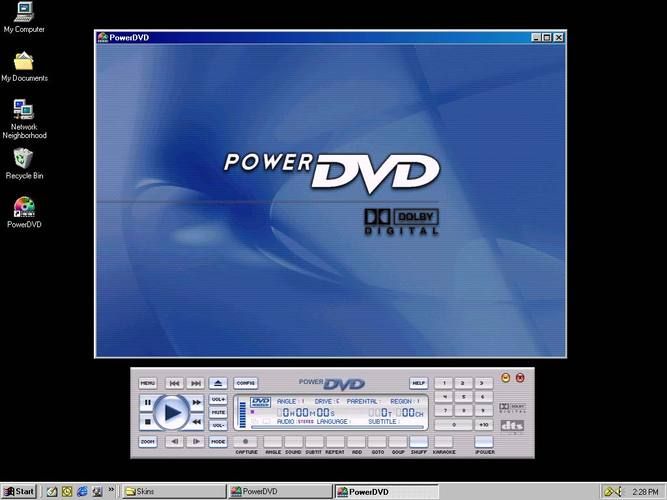Pause playback with the pause icon
Viewport: 667px width, 500px height.
pyautogui.click(x=147, y=403)
